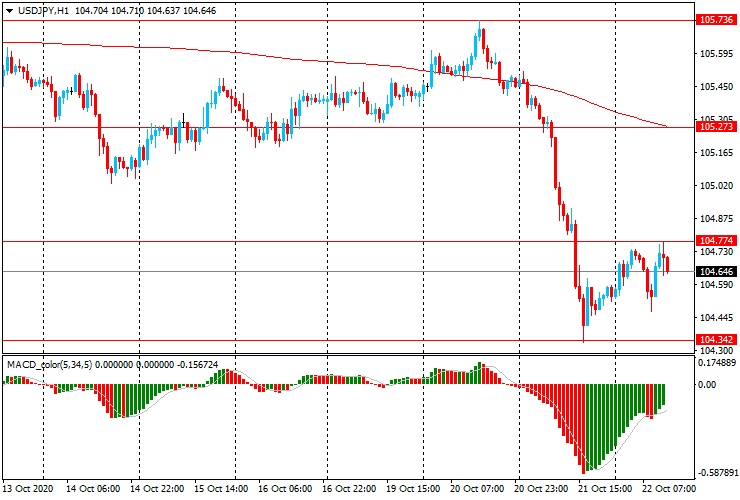Screen dimensions: 740x500
Task: Click the 16 Oct 06:00 time label
Action: pos(285,488)
